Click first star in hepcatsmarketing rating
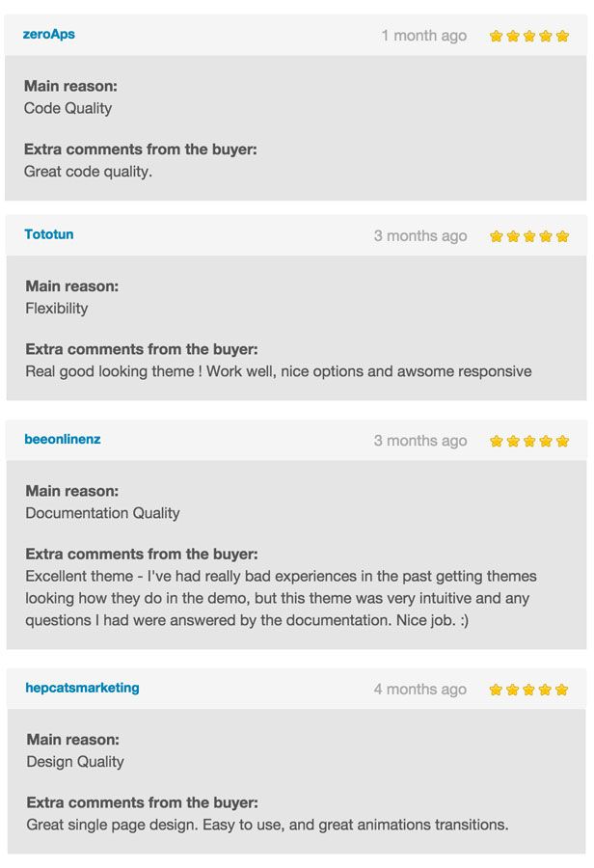The height and width of the screenshot is (868, 594). [497, 691]
